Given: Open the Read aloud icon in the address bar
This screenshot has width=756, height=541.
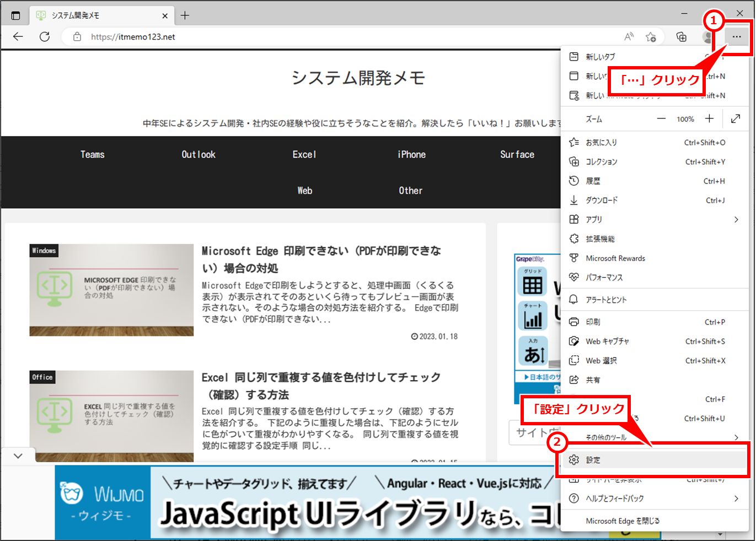Looking at the screenshot, I should (x=629, y=37).
